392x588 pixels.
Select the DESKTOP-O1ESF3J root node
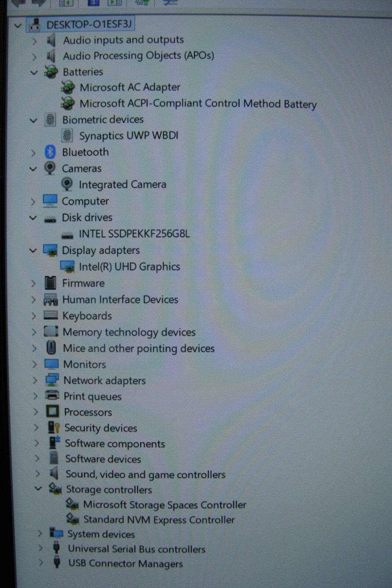click(x=89, y=25)
